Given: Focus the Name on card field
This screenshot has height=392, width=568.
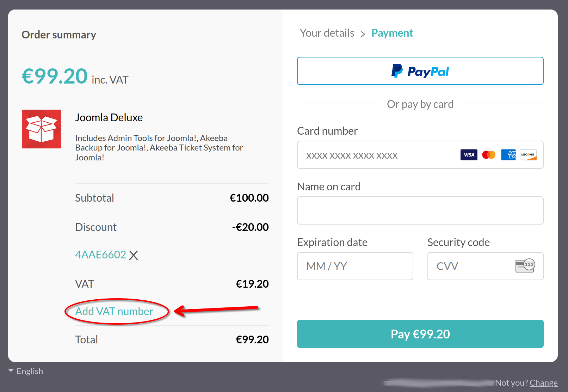Looking at the screenshot, I should (420, 210).
